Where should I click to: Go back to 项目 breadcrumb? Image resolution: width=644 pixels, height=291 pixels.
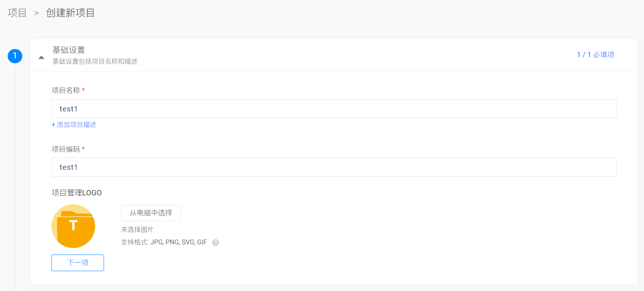click(x=17, y=13)
